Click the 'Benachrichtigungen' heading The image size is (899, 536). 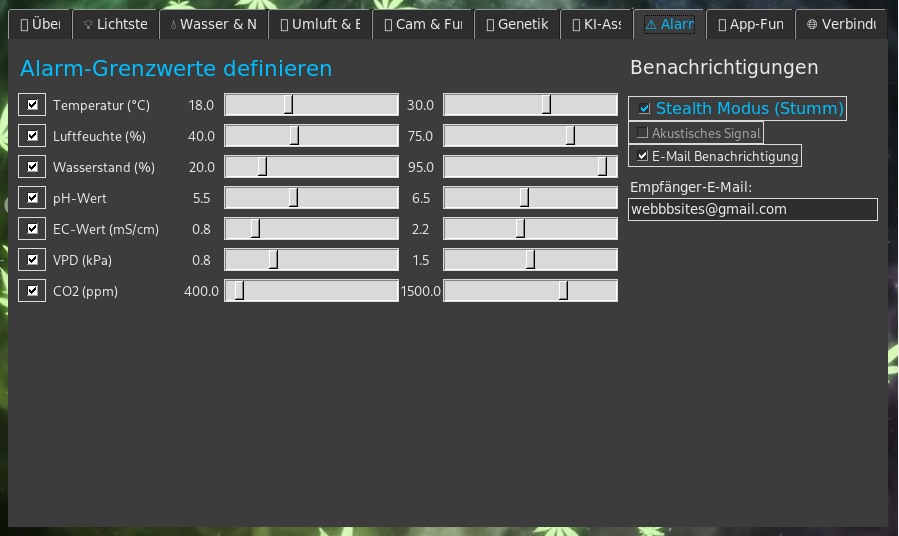pos(724,68)
